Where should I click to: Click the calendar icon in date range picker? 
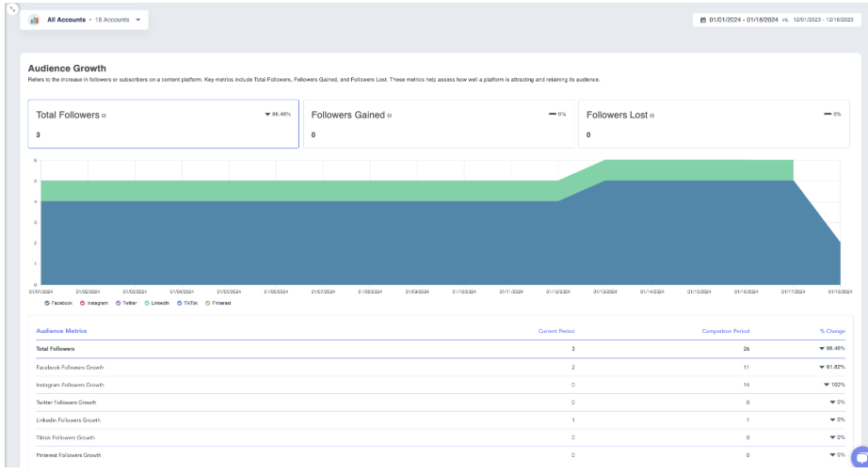pos(702,19)
